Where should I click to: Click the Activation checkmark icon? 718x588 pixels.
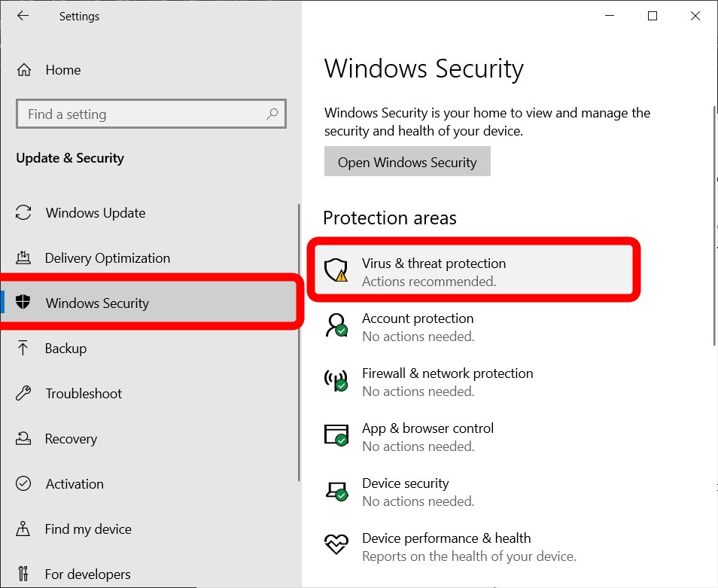point(23,483)
